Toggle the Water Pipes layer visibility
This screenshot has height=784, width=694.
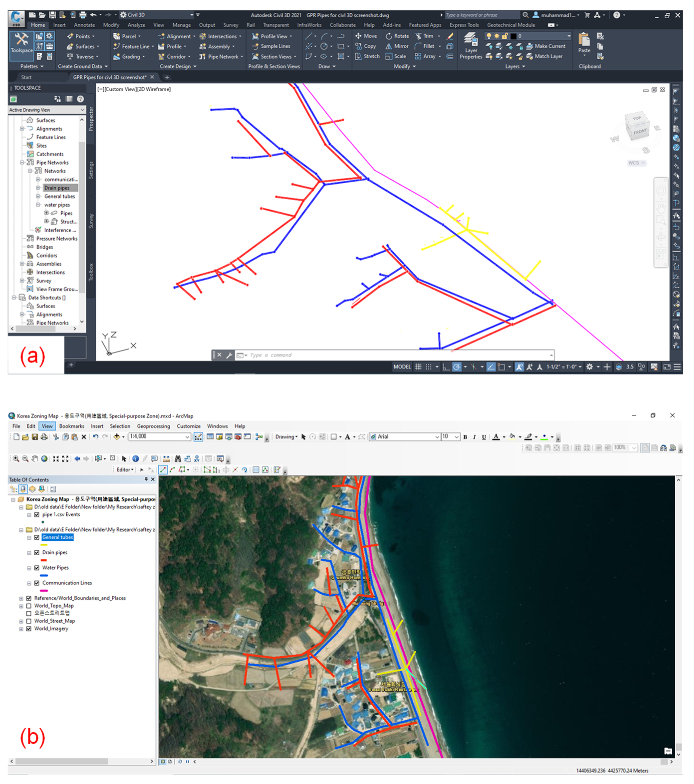click(x=37, y=568)
